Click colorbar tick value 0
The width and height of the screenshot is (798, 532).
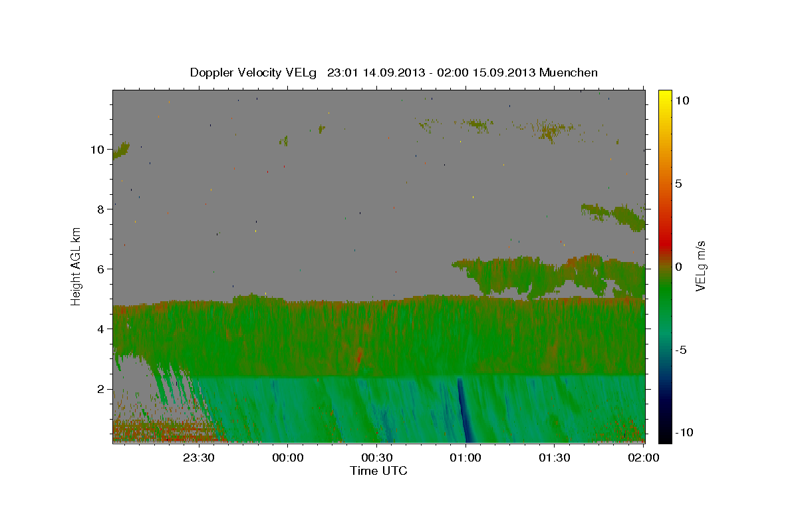tap(678, 267)
